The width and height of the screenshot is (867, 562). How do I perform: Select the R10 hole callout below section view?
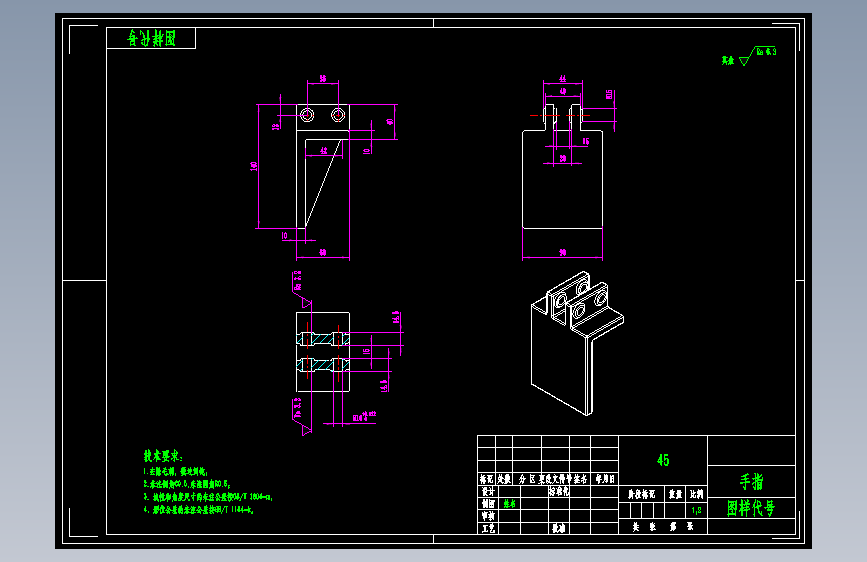[364, 417]
